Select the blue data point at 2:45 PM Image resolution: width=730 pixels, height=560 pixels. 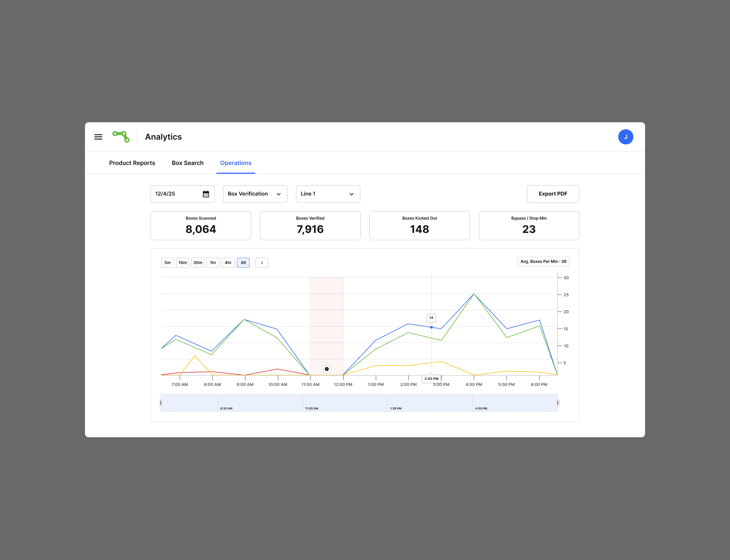pyautogui.click(x=431, y=327)
